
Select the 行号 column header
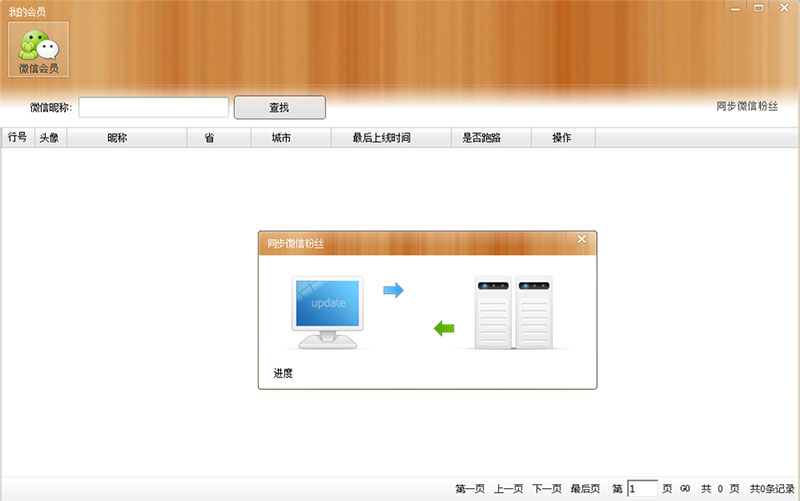coord(17,138)
